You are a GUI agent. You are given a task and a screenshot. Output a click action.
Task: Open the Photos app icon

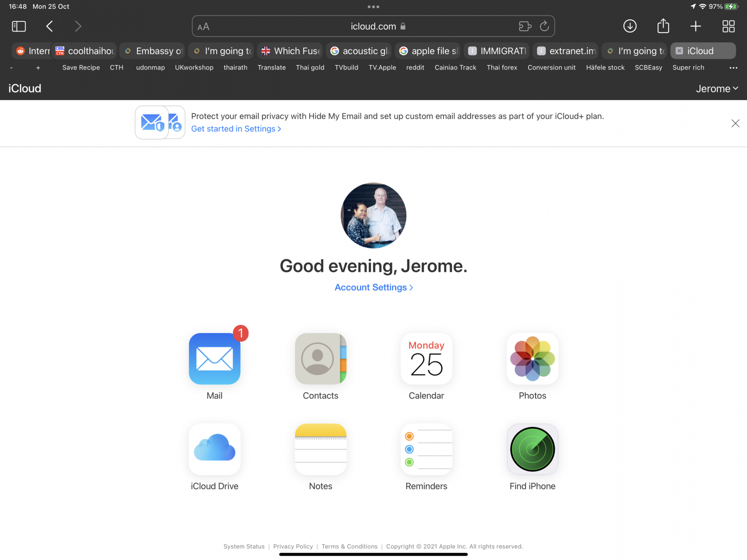(x=532, y=359)
